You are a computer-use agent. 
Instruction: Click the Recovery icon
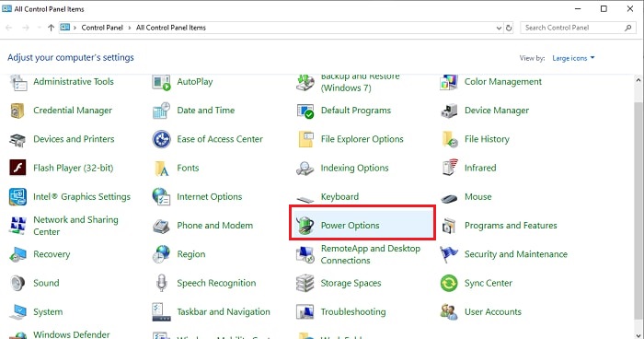(17, 254)
